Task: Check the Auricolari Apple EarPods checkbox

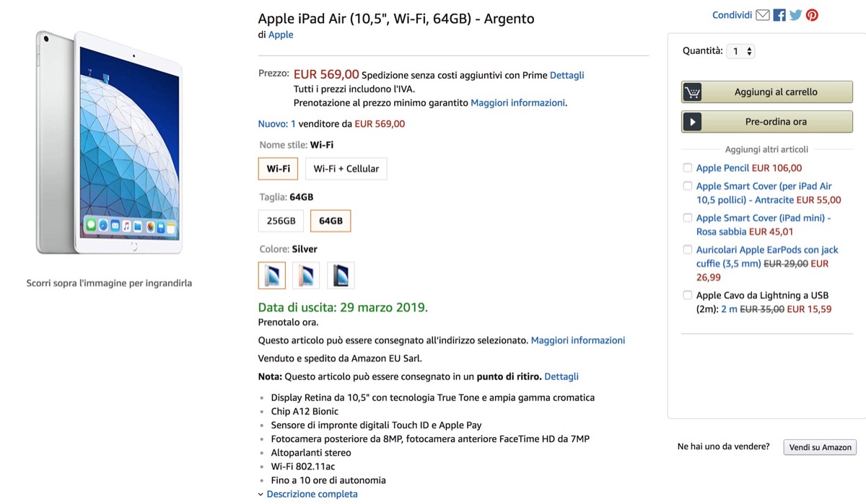Action: click(x=688, y=250)
